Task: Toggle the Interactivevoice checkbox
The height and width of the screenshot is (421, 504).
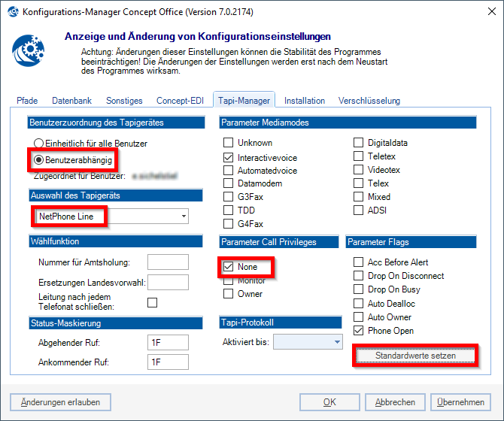Action: click(x=229, y=157)
